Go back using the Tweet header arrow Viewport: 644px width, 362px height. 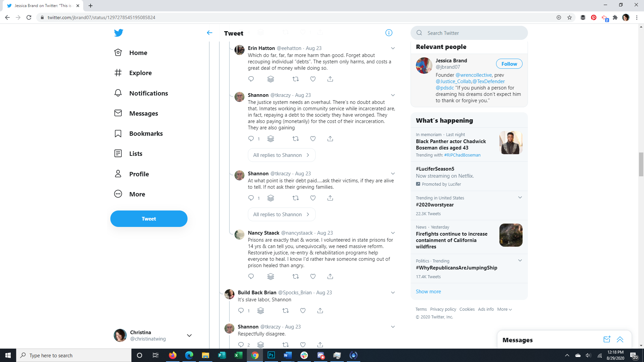[x=210, y=33]
